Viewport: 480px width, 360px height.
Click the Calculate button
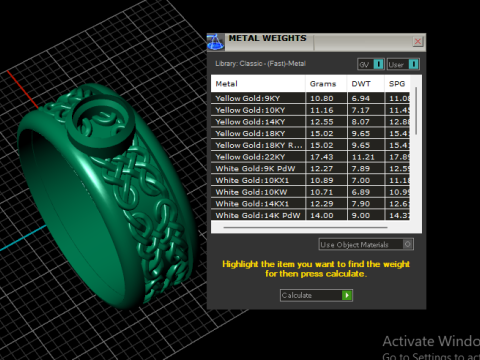coord(316,295)
